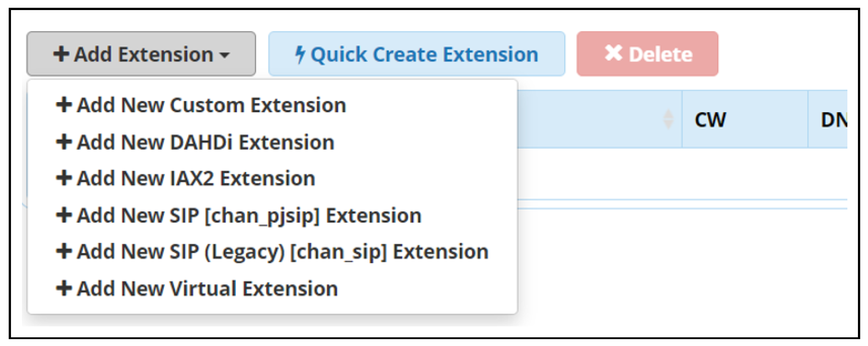Select Add New DAHDi Extension
Image resolution: width=868 pixels, height=346 pixels.
click(x=205, y=142)
